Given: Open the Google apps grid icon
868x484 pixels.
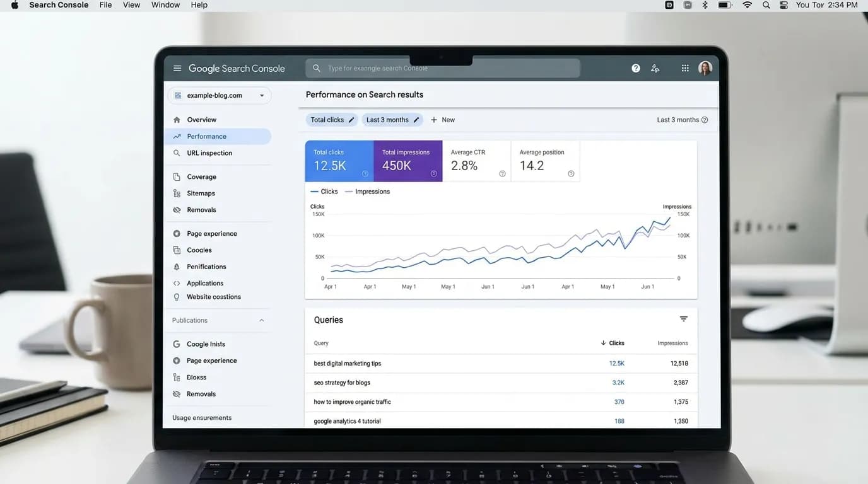Looking at the screenshot, I should tap(685, 68).
